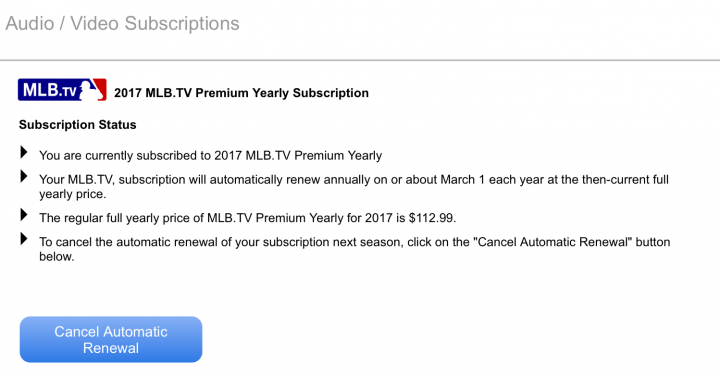This screenshot has width=720, height=376.
Task: Click the 'currently subscribed to 2017 MLB.TV' text
Action: [188, 156]
